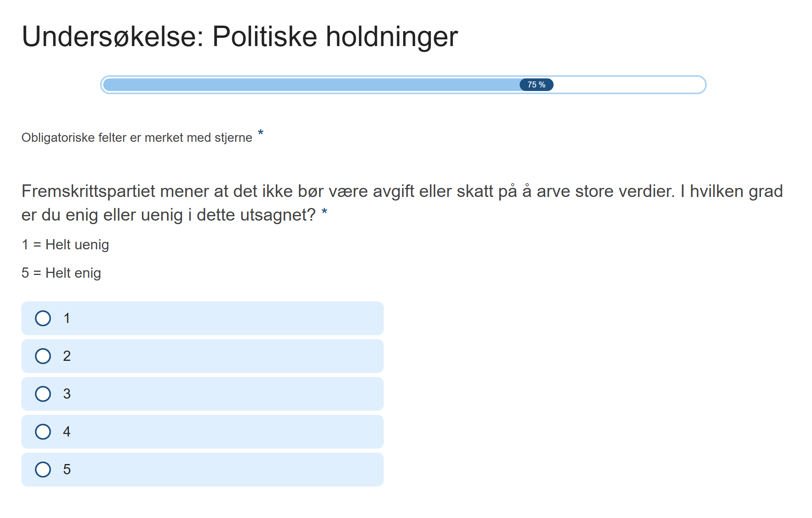Image resolution: width=812 pixels, height=518 pixels.
Task: Click the number label "5" in last option
Action: 67,470
